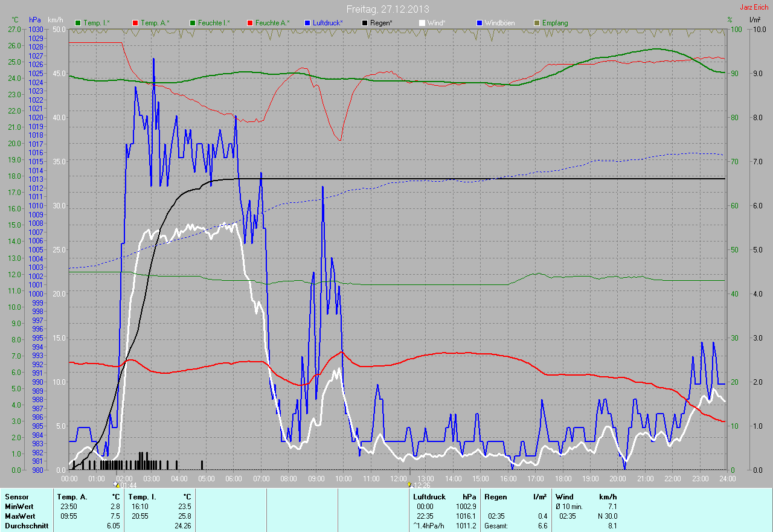Click the green Feuchte I. legend square

coord(193,23)
